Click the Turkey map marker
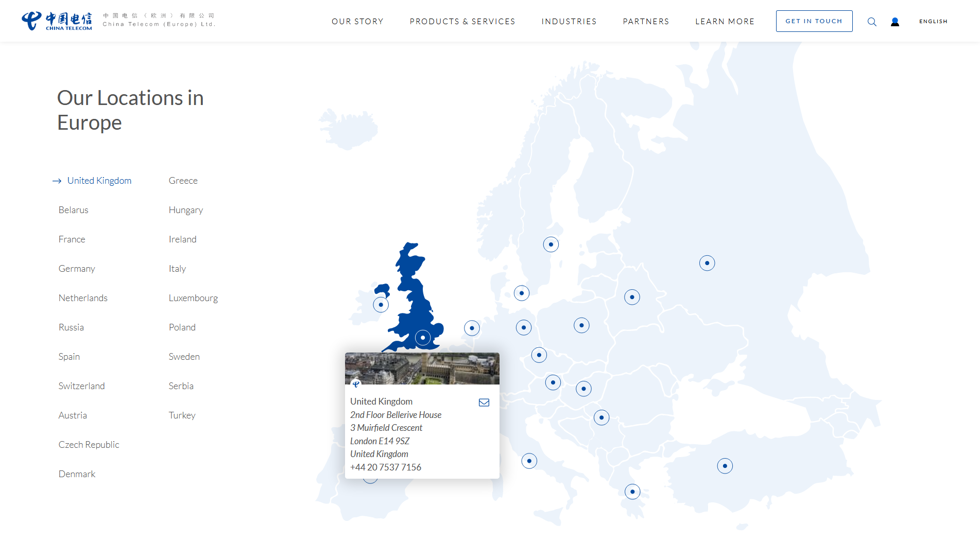 [725, 466]
